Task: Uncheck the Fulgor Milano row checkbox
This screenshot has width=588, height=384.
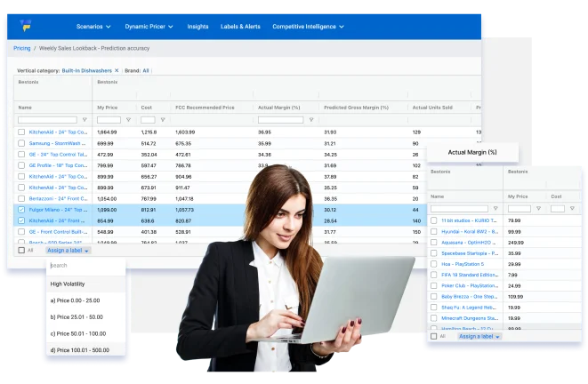Action: (21, 209)
